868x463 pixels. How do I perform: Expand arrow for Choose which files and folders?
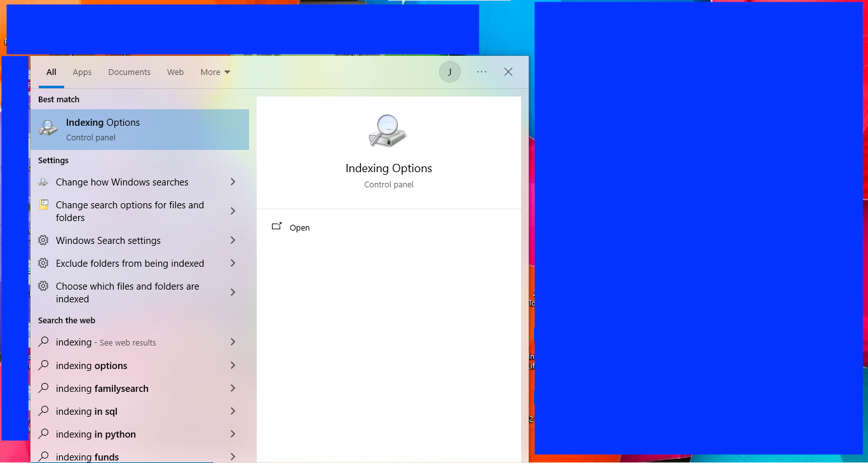233,292
